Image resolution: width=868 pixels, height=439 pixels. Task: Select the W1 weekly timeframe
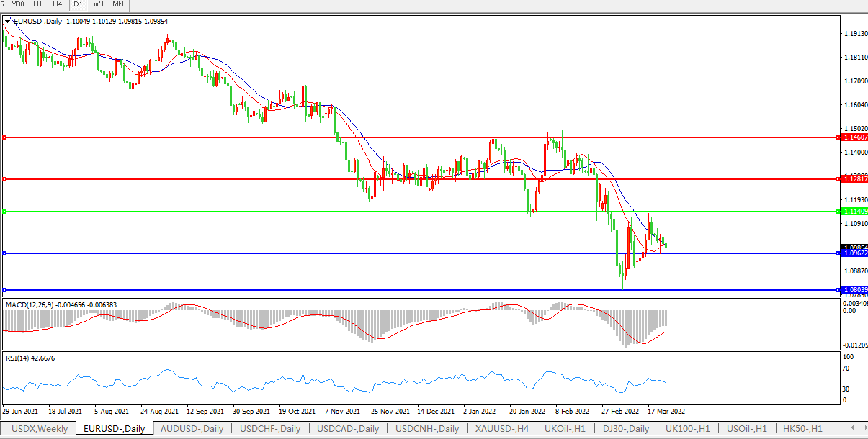click(99, 4)
